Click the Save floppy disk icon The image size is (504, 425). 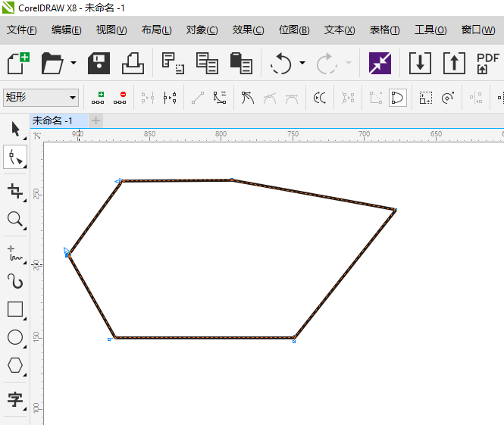pos(99,63)
